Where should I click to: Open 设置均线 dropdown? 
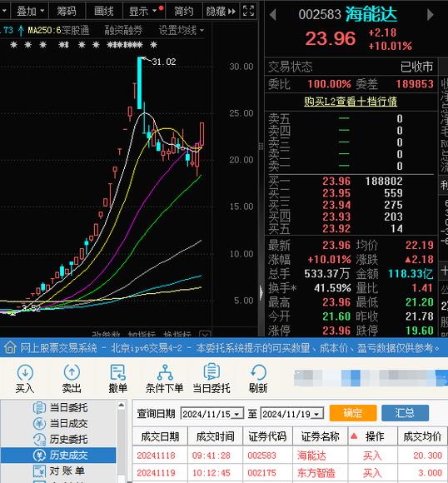182,30
